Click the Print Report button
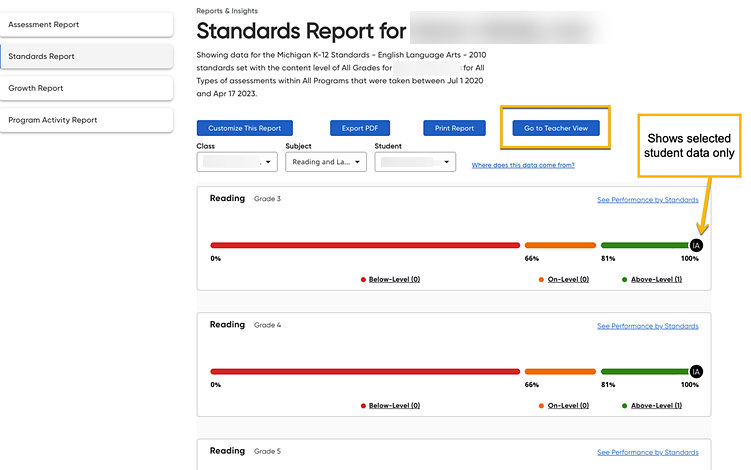 point(454,128)
